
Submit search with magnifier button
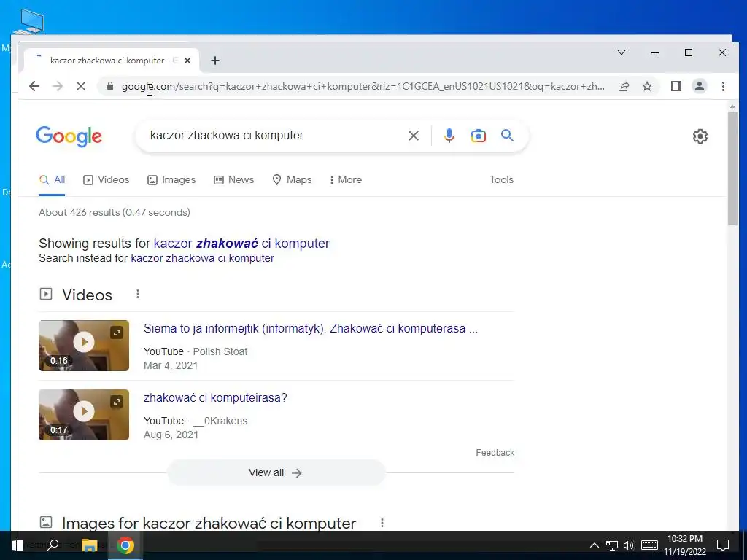click(x=508, y=136)
